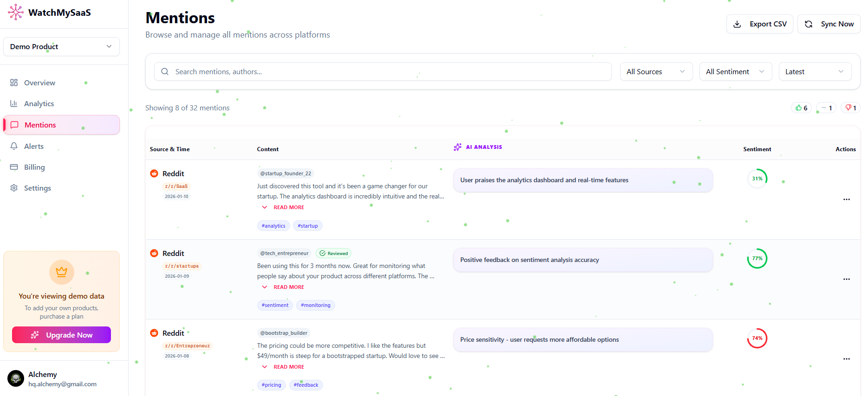Image resolution: width=868 pixels, height=396 pixels.
Task: Open actions menu for tech_entrepreneur mention
Action: click(847, 279)
